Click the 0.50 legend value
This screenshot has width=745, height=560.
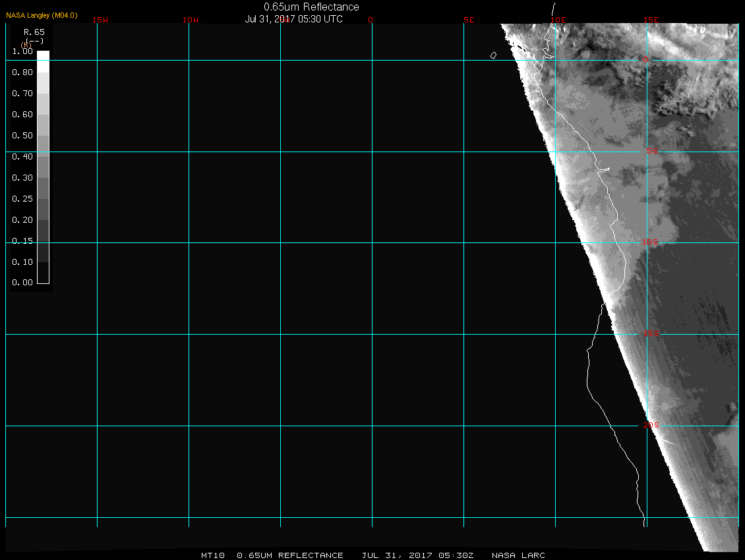coord(22,135)
